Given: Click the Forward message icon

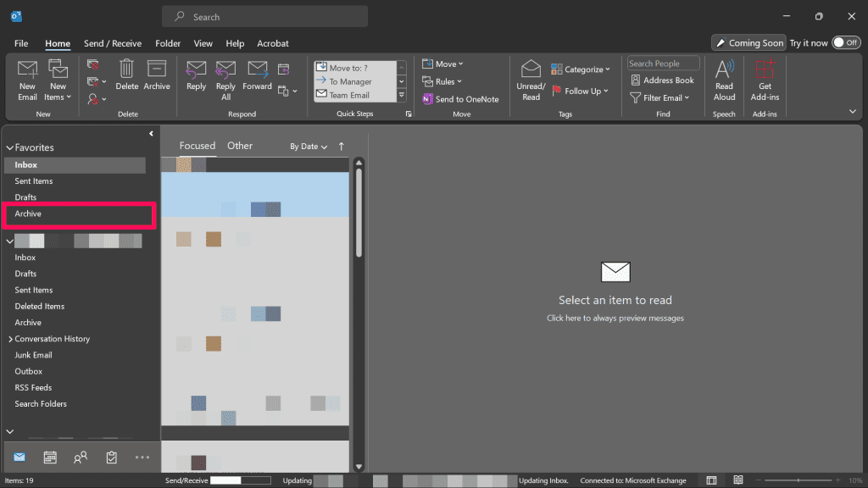Looking at the screenshot, I should coord(257,70).
